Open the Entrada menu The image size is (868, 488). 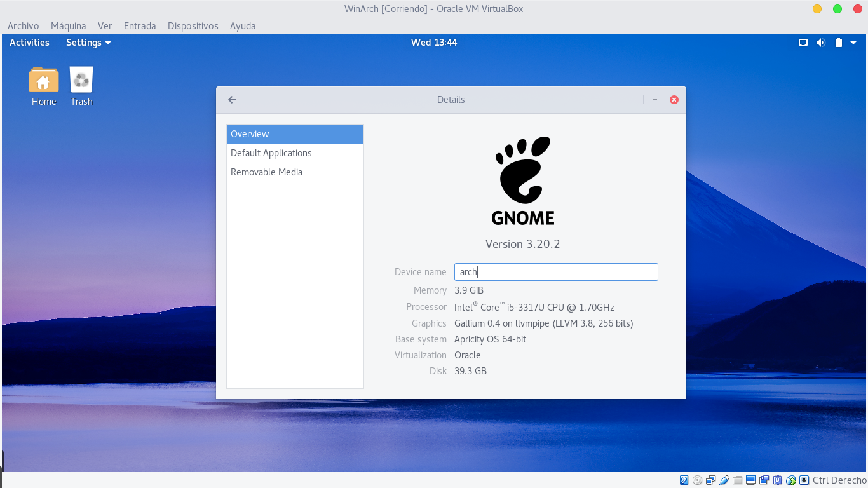(140, 26)
